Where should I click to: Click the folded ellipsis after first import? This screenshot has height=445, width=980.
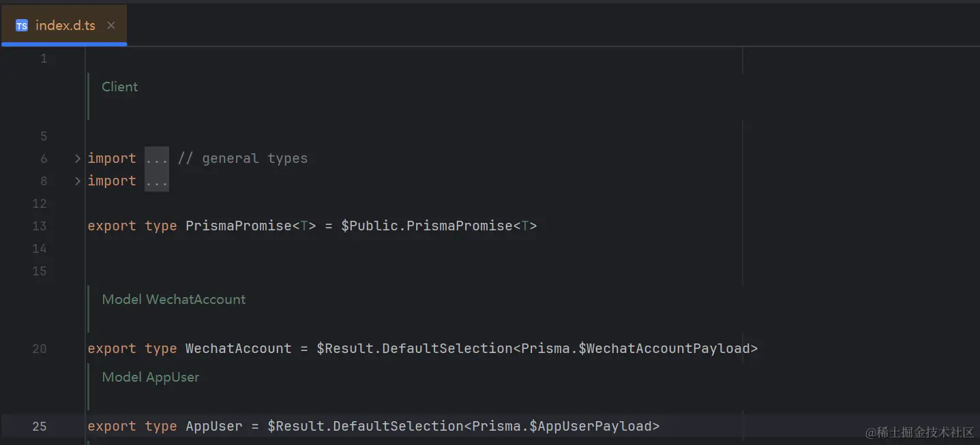[156, 159]
